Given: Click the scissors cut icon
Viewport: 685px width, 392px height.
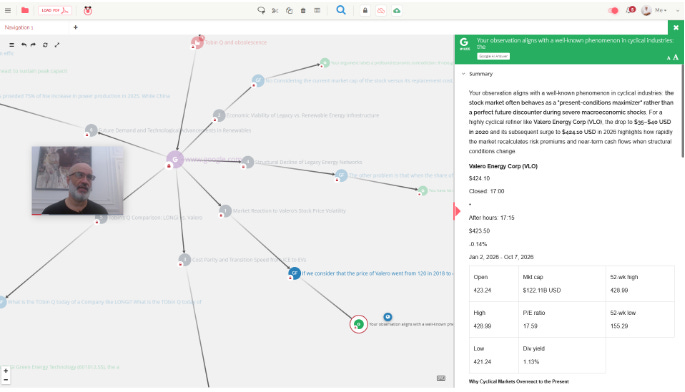Looking at the screenshot, I should click(x=275, y=10).
